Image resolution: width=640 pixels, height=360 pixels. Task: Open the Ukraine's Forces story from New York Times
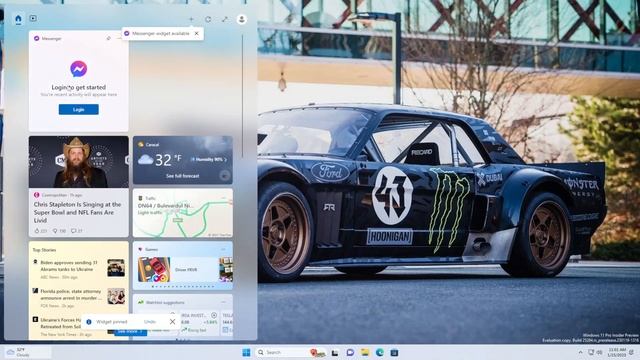(x=60, y=323)
